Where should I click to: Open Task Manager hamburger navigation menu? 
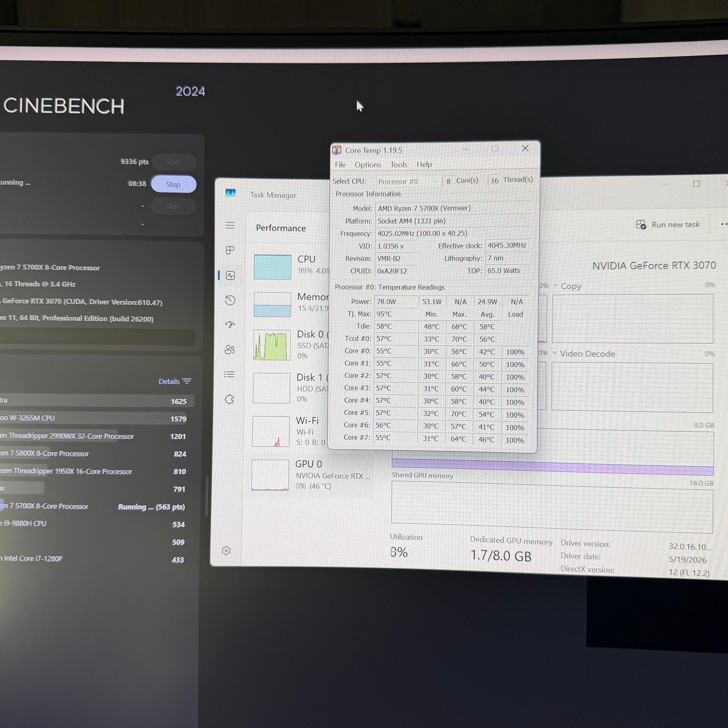click(230, 225)
